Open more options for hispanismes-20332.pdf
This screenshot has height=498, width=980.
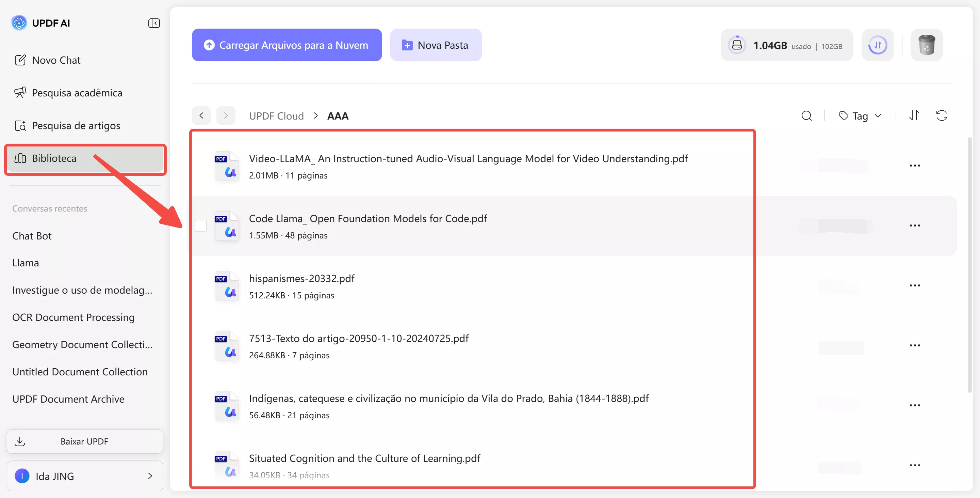click(915, 285)
